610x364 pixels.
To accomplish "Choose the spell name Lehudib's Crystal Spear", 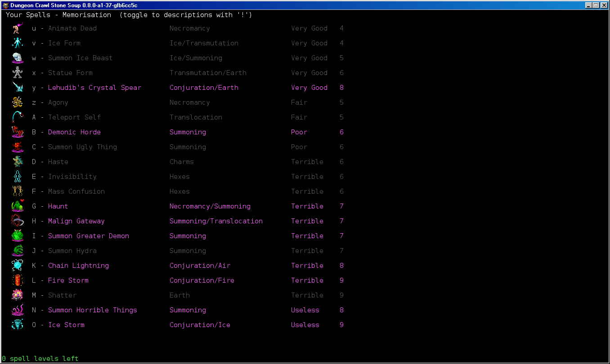I will click(94, 88).
